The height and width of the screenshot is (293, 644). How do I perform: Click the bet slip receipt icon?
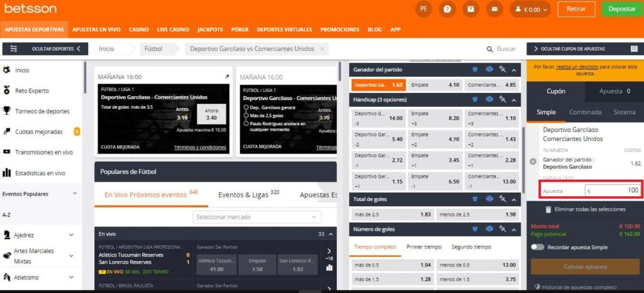[x=634, y=49]
